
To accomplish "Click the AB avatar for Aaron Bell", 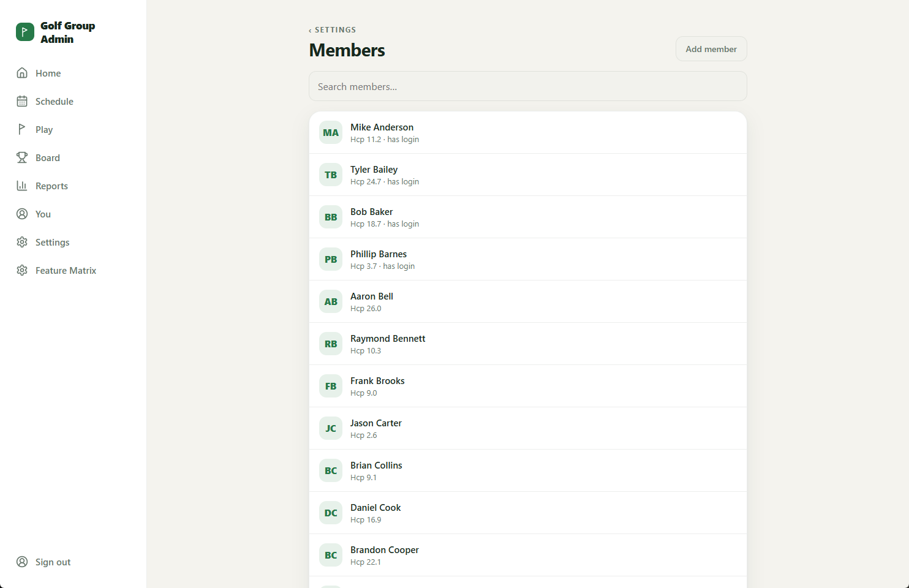I will pyautogui.click(x=331, y=301).
